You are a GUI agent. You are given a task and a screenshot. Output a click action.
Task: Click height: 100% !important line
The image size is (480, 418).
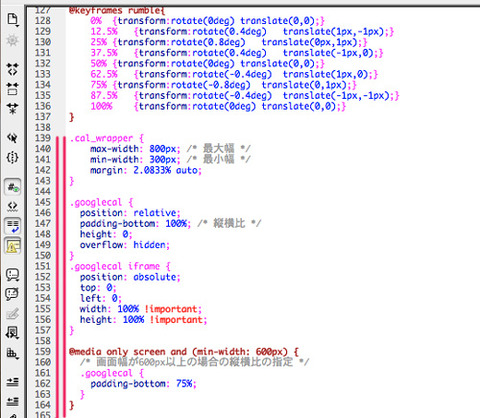[143, 320]
